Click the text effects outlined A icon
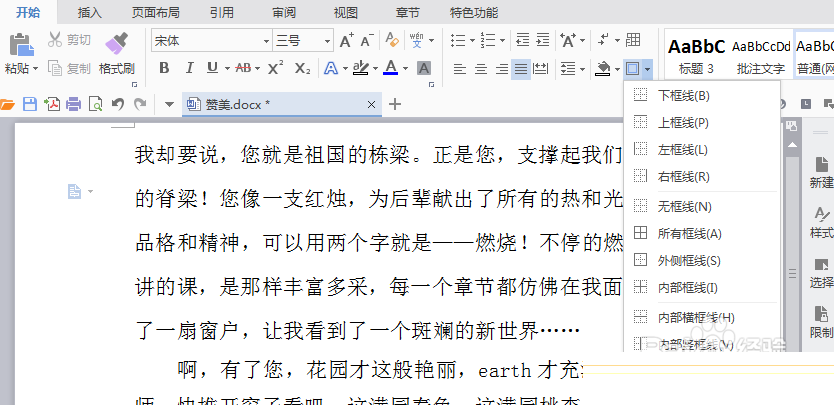This screenshot has height=405, width=834. coord(331,68)
